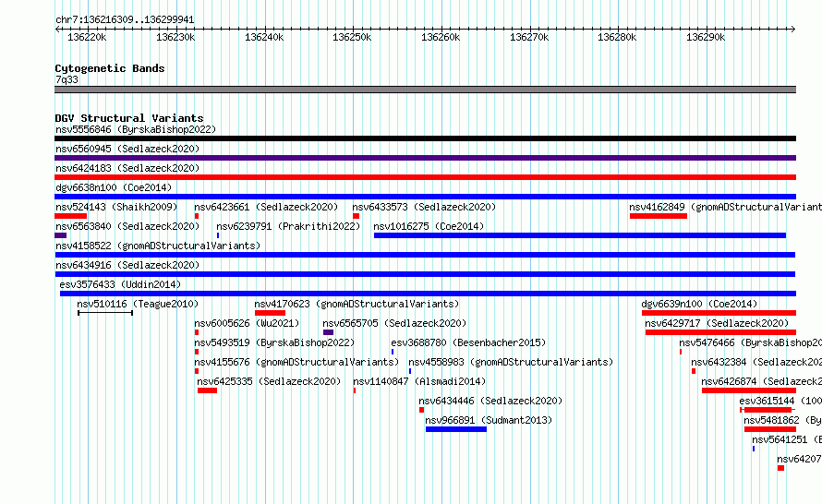Select the nsv524143 (Shaikh2009) label
Image resolution: width=822 pixels, height=504 pixels.
(x=116, y=207)
